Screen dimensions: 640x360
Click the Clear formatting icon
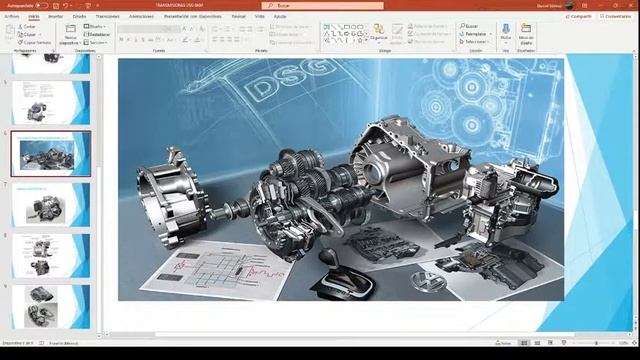202,29
